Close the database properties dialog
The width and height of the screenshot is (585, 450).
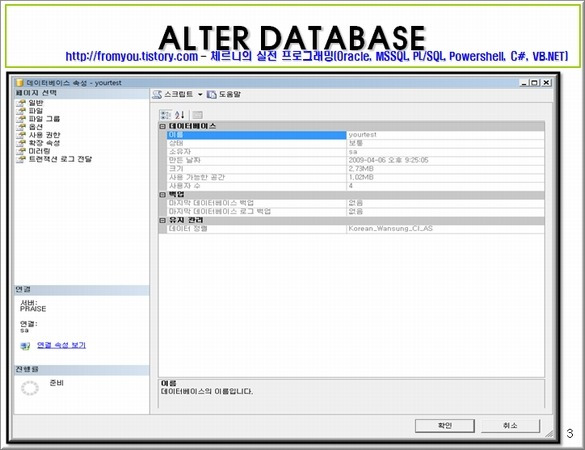[x=546, y=83]
